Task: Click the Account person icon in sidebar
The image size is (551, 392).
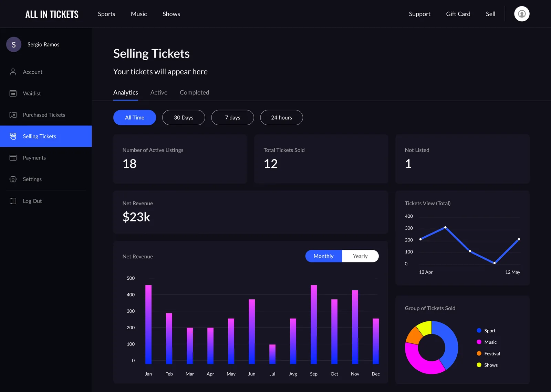Action: point(13,72)
